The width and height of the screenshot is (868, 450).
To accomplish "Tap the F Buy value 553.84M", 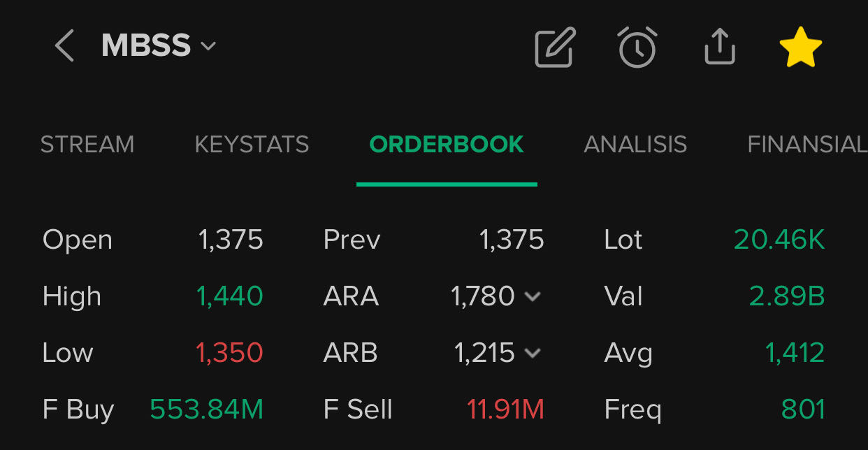I will [x=207, y=409].
